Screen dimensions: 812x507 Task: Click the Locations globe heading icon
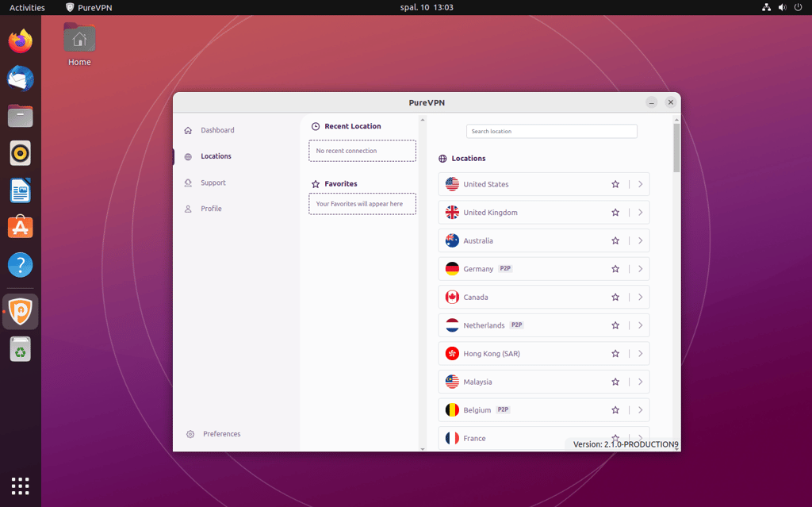click(x=442, y=159)
